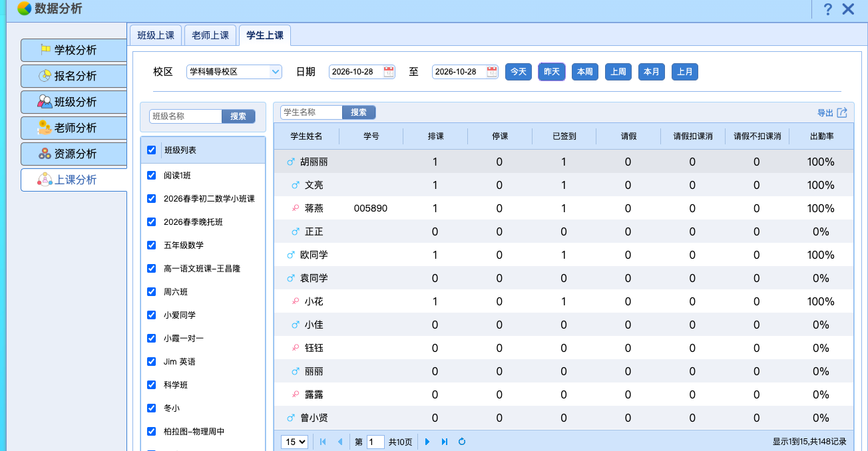This screenshot has width=868, height=451.
Task: Open the page size dropdown showing 15
Action: (295, 442)
